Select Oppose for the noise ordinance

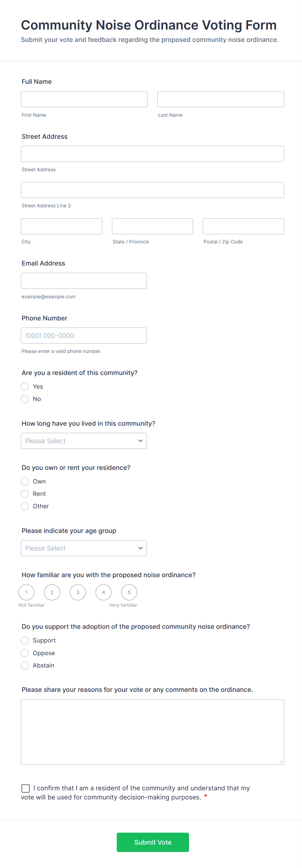click(25, 653)
